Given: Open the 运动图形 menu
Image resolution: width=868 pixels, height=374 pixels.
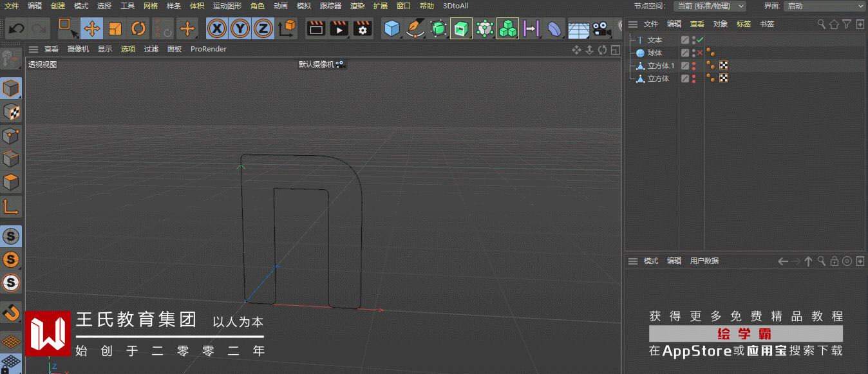Looking at the screenshot, I should coord(227,6).
